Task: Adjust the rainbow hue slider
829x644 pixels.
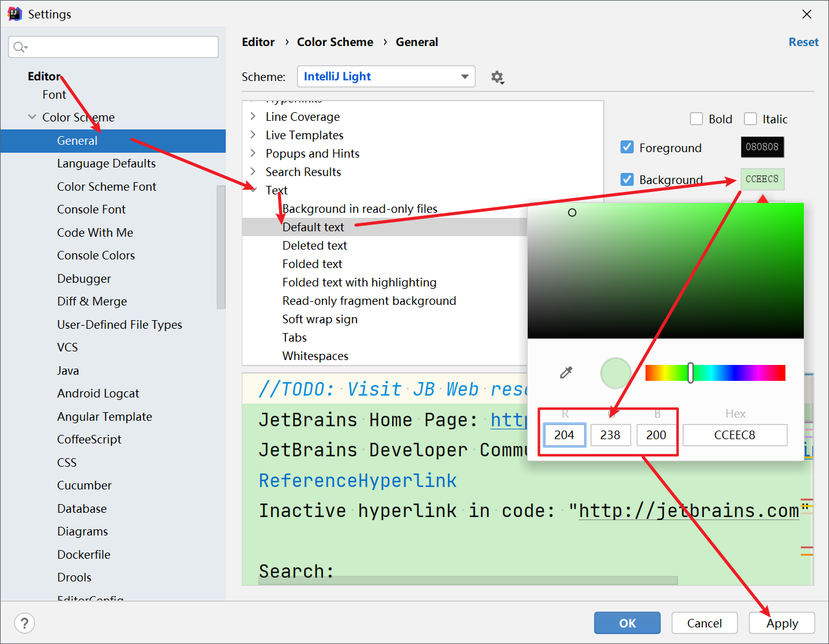Action: [x=715, y=372]
